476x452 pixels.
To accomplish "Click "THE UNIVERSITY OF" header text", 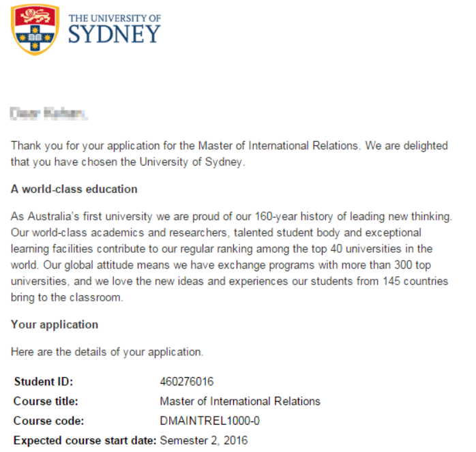I will (x=115, y=16).
